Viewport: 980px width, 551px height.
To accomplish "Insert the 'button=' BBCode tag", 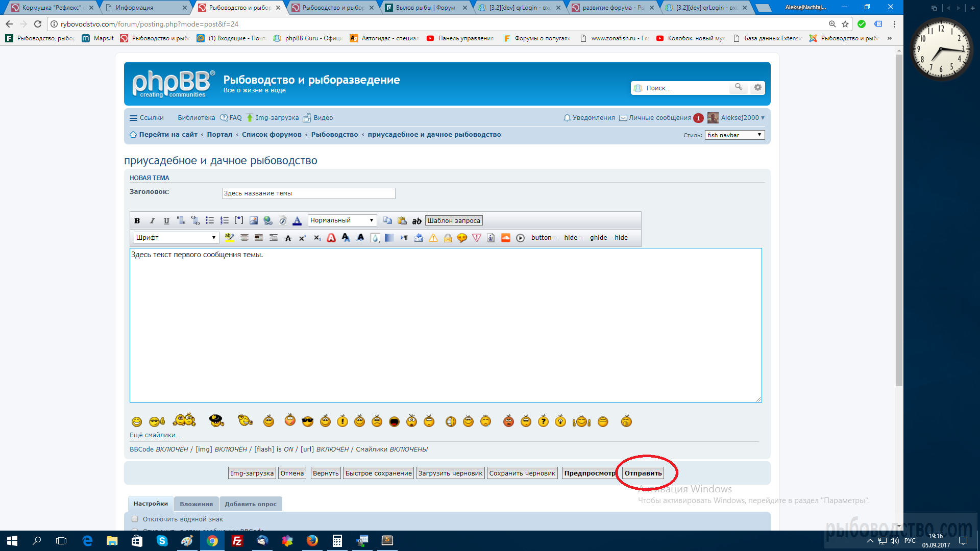I will pos(544,237).
